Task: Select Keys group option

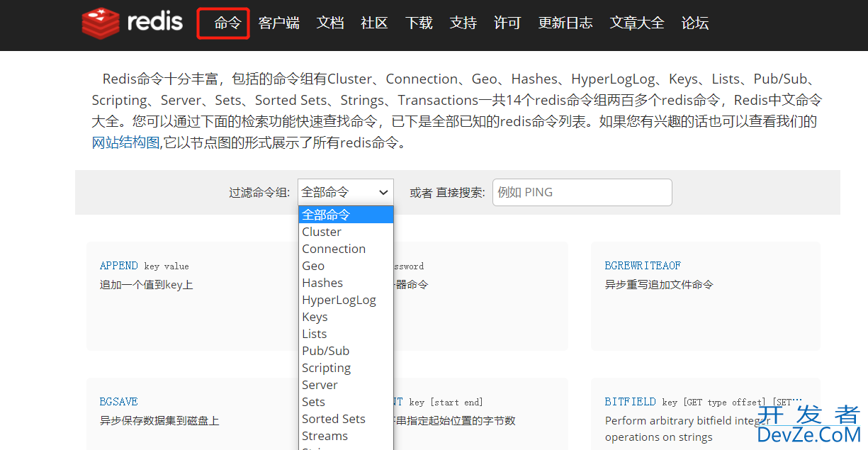Action: pos(346,317)
